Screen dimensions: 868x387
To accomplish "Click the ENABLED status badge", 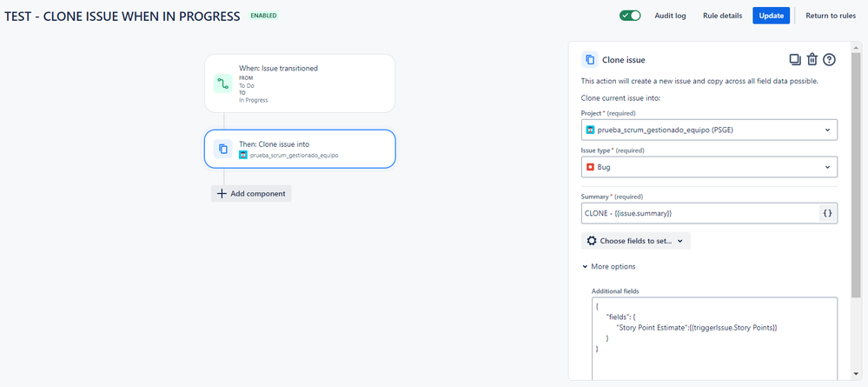I will [x=263, y=16].
